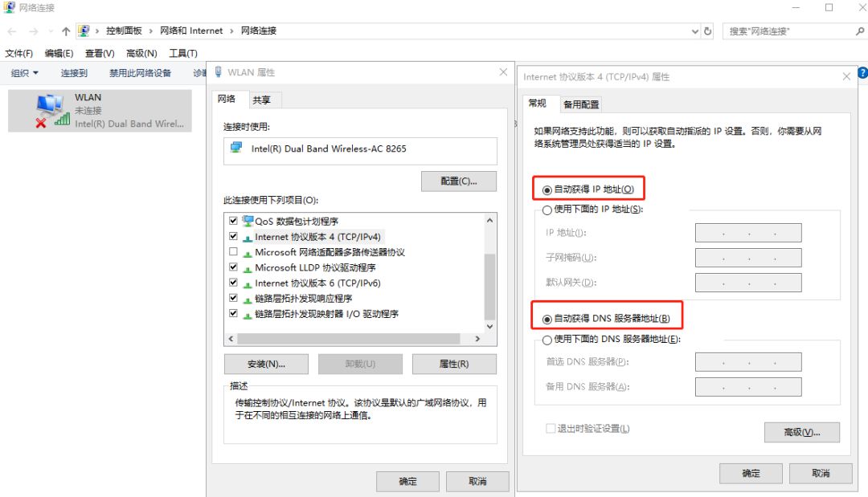Viewport: 868px width, 497px height.
Task: Click the blue help question mark icon
Action: point(862,72)
